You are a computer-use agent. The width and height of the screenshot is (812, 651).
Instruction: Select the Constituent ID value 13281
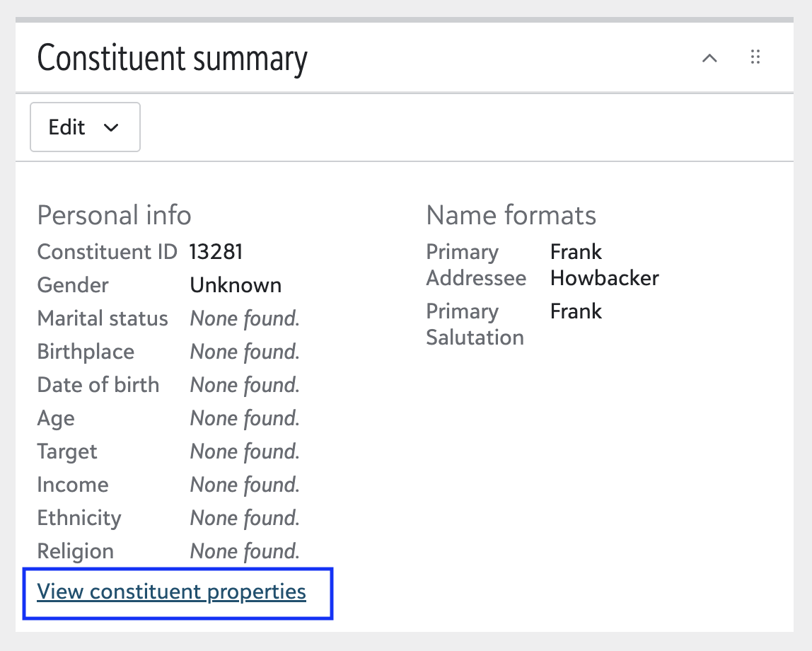(216, 252)
